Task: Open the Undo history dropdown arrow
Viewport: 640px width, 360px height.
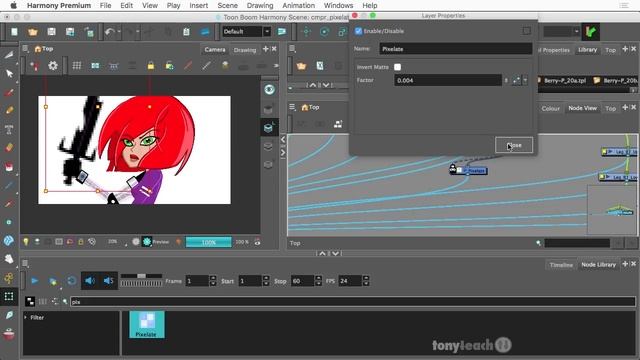Action: [119, 31]
